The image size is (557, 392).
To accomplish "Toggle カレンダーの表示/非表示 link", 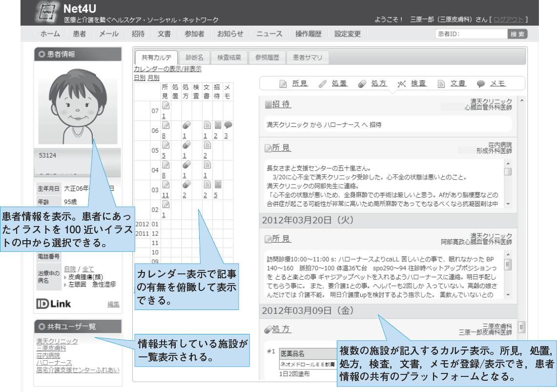I will (167, 69).
